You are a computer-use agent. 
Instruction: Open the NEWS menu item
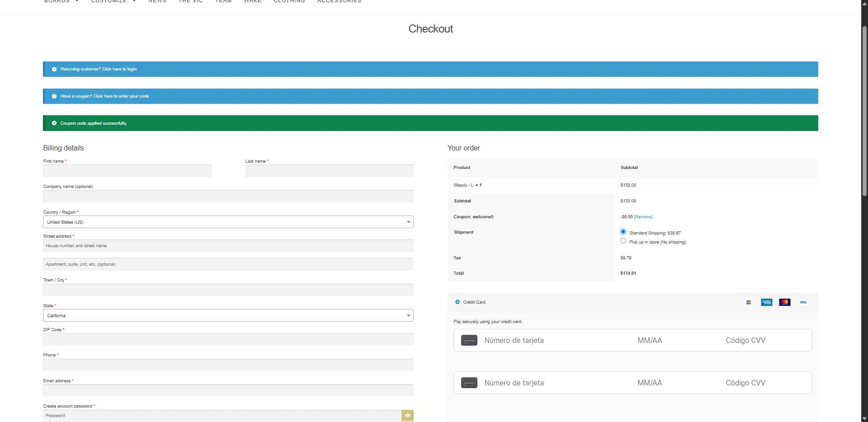(157, 1)
